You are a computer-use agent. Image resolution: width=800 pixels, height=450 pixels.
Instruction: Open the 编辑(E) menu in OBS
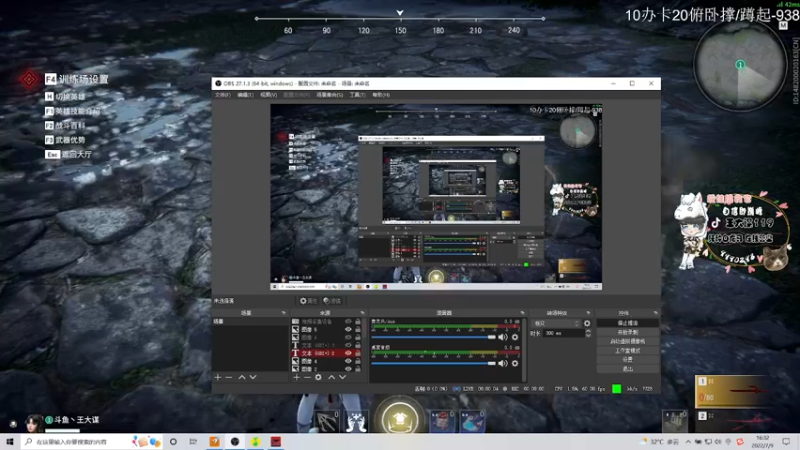[x=245, y=95]
